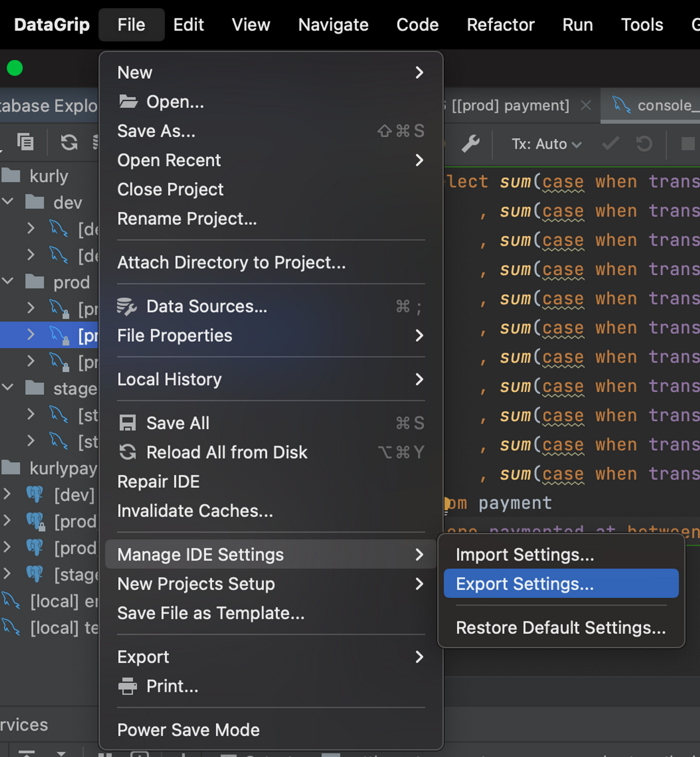Open Data Sources... dialog

click(271, 306)
